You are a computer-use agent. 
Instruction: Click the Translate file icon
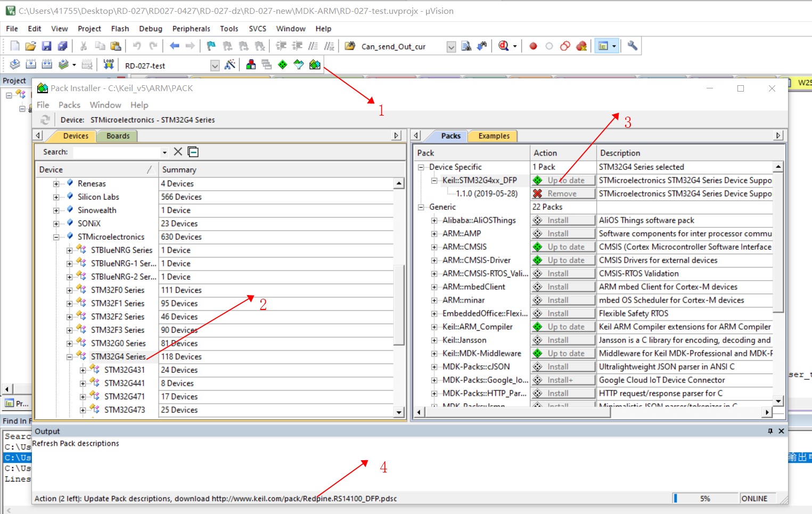[15, 65]
